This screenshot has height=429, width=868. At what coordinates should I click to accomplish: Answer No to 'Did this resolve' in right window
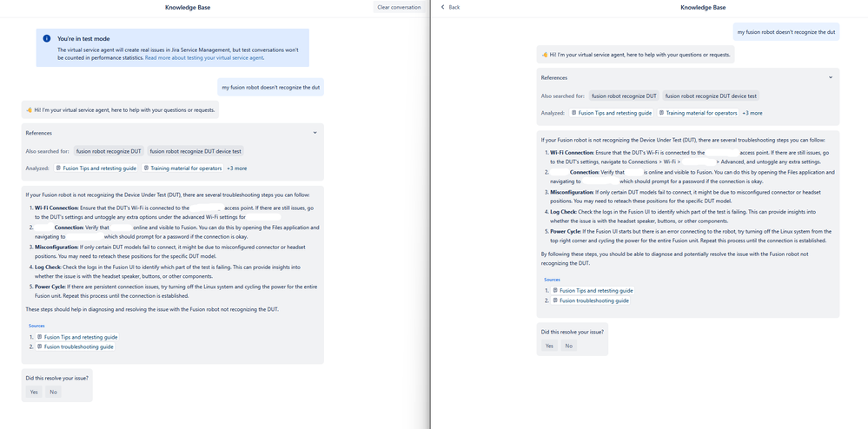pyautogui.click(x=568, y=346)
